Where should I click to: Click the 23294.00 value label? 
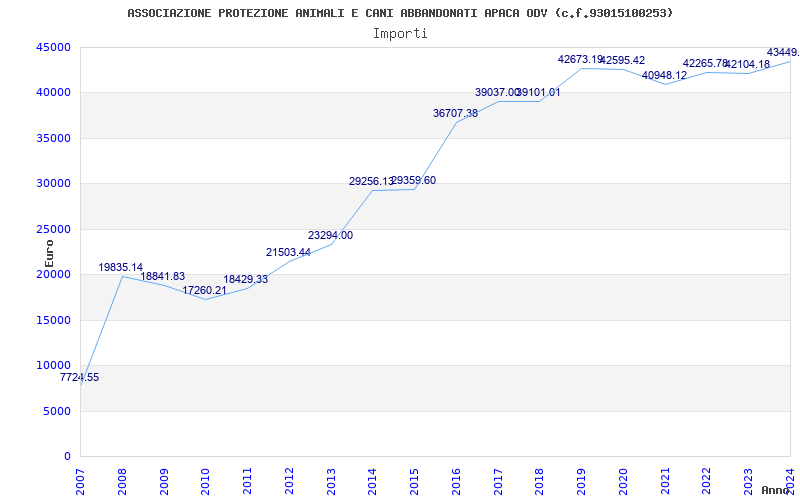coord(330,236)
